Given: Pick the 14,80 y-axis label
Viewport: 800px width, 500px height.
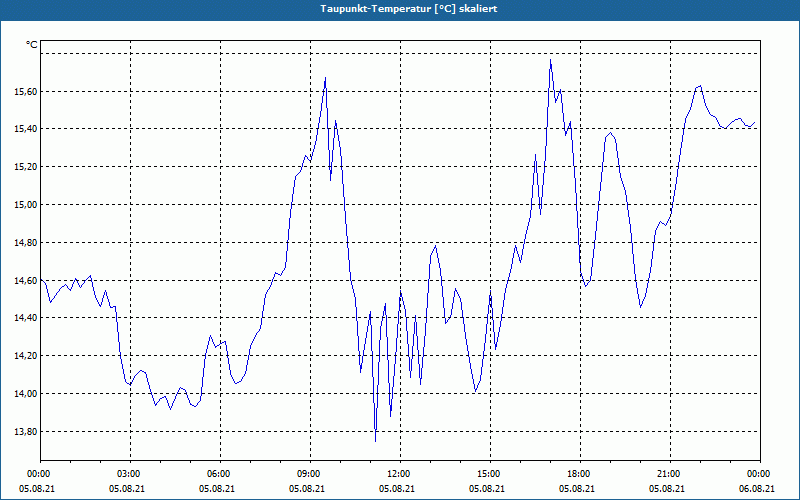Looking at the screenshot, I should point(26,242).
